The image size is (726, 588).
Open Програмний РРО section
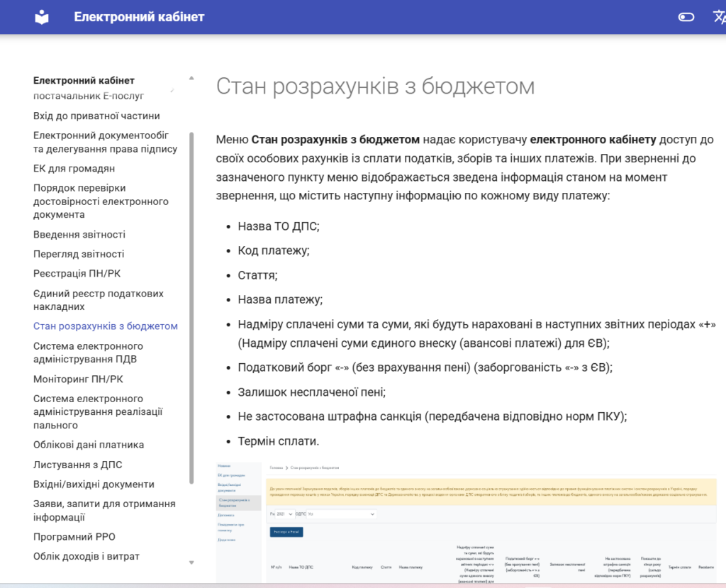click(x=74, y=537)
